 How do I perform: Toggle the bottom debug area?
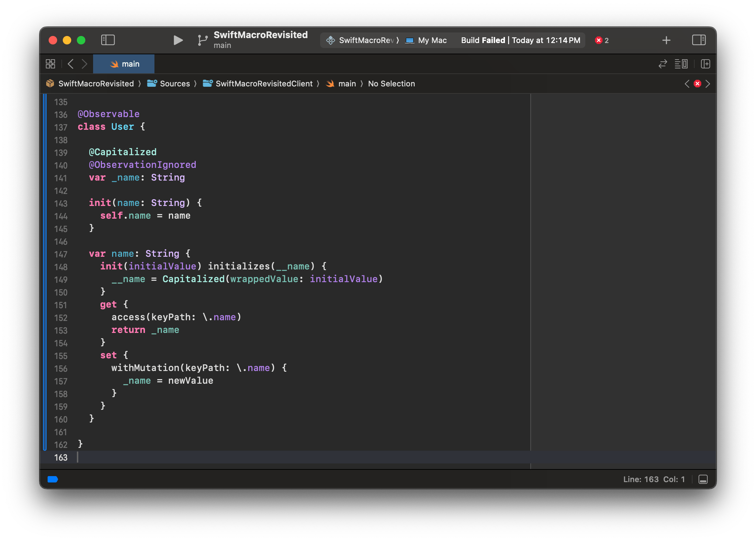click(x=703, y=479)
